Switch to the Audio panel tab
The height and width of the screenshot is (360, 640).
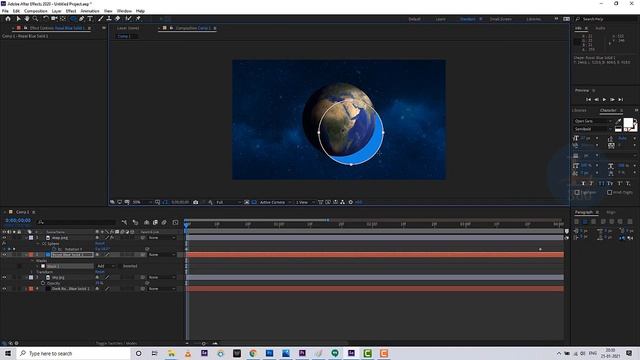[600, 28]
